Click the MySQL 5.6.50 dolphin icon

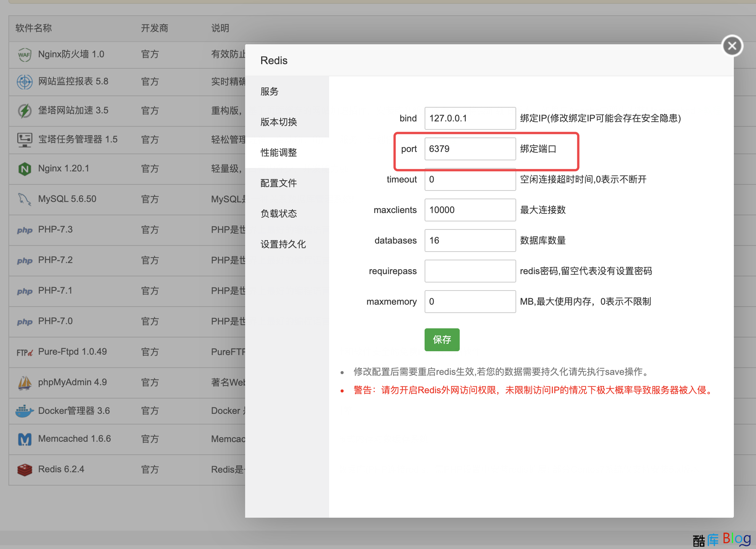point(24,199)
